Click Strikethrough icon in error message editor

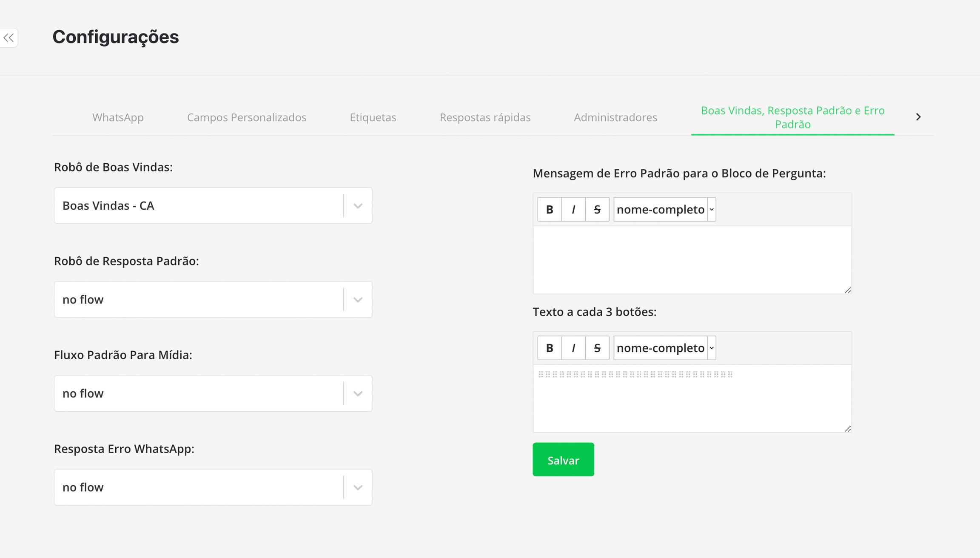click(x=597, y=209)
